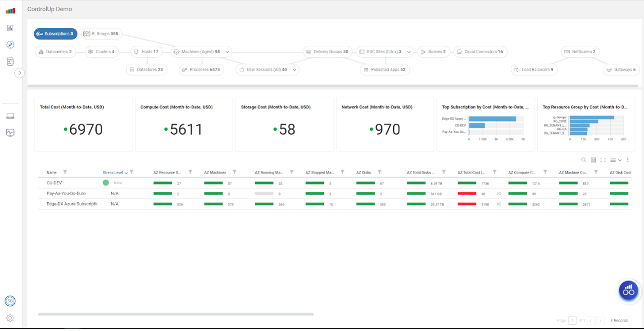Image resolution: width=644 pixels, height=331 pixels.
Task: Open the table more-options kebab menu
Action: tap(628, 160)
